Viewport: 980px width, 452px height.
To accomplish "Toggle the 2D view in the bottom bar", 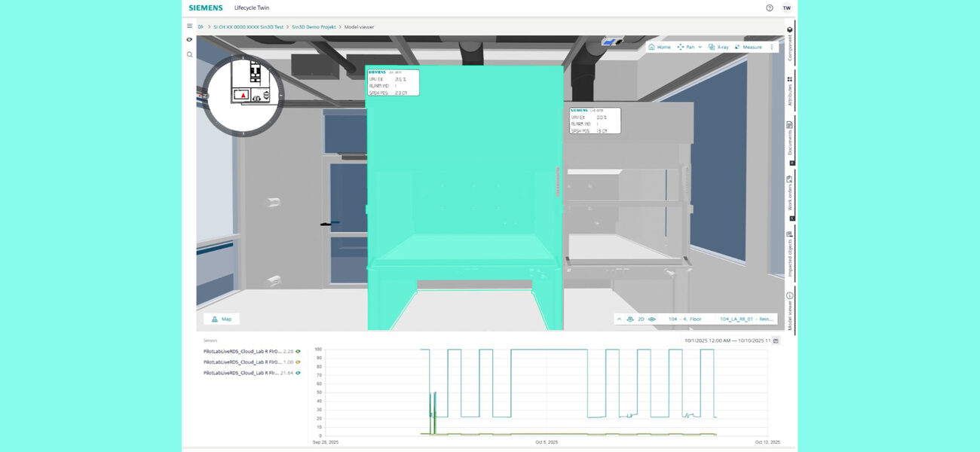I will coord(640,319).
